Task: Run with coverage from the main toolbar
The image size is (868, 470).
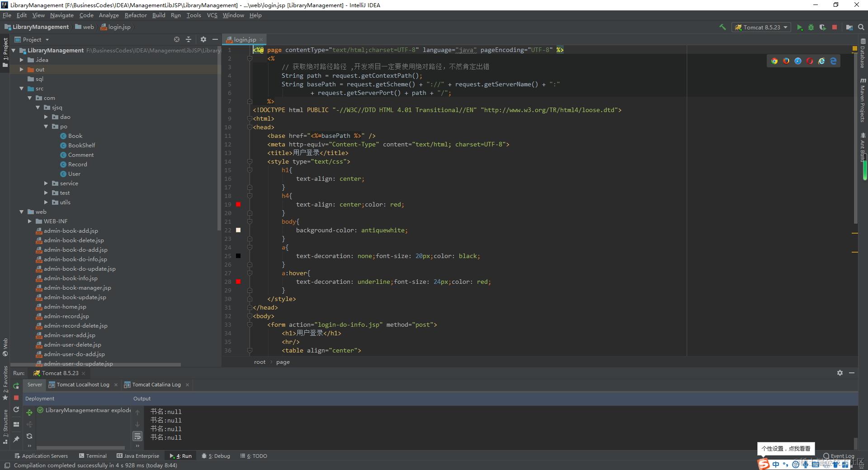Action: click(x=822, y=28)
